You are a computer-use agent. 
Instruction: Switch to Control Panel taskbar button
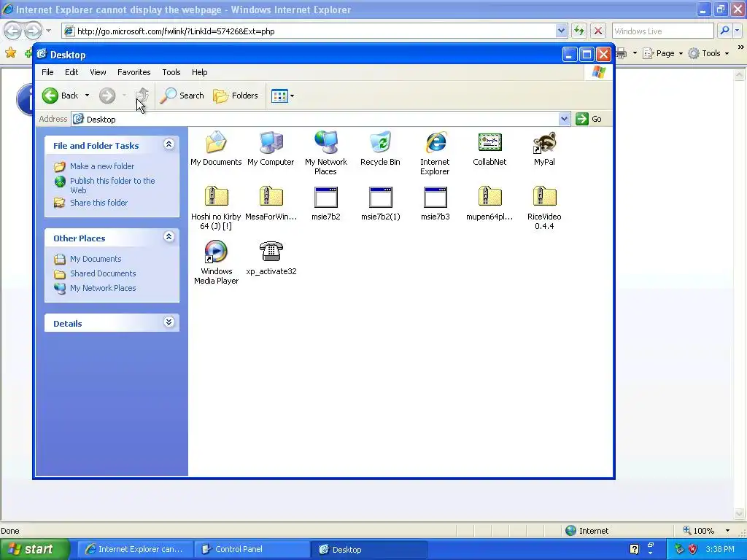pos(251,550)
